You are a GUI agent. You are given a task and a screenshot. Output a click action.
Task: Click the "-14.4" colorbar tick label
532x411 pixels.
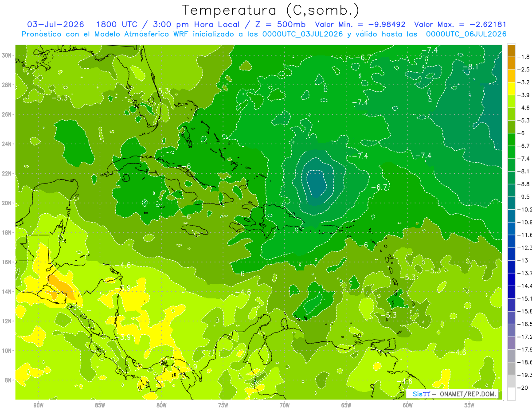pos(525,286)
